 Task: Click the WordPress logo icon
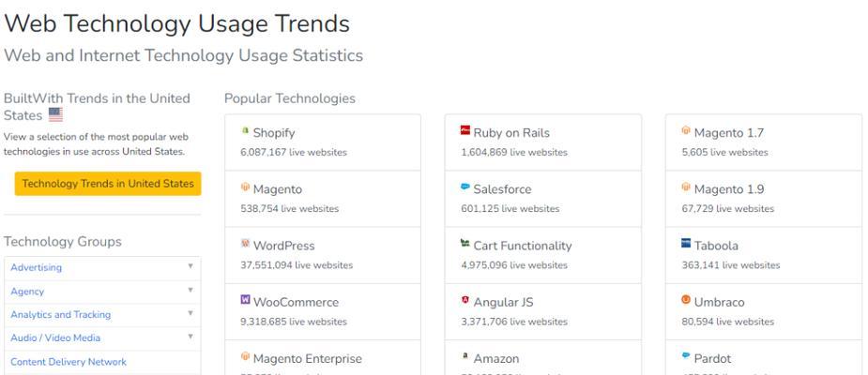245,244
